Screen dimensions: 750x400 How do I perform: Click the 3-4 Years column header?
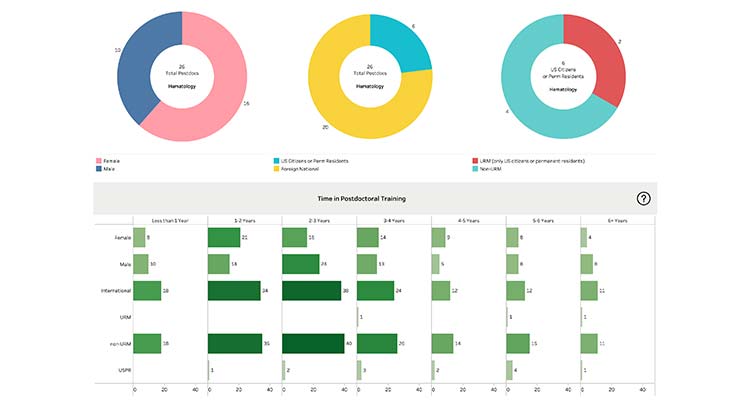393,219
